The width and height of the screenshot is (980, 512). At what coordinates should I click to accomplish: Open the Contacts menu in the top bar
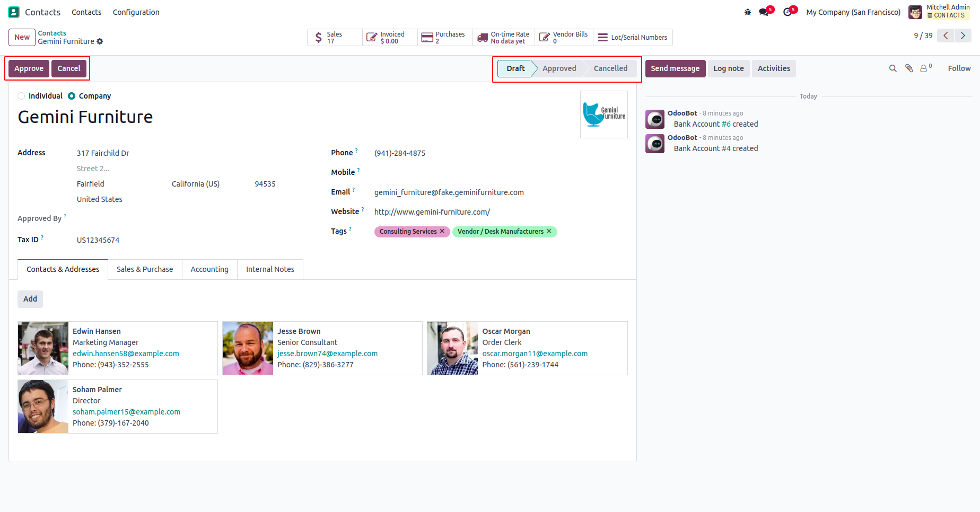[x=86, y=12]
